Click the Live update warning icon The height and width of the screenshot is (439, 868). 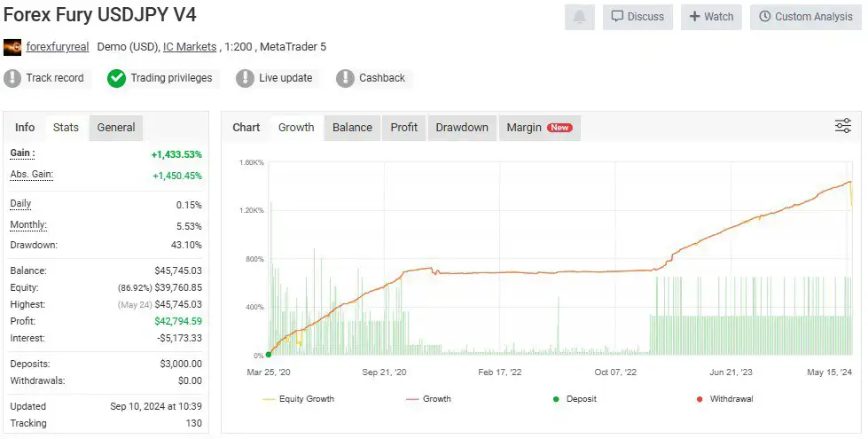coord(245,78)
